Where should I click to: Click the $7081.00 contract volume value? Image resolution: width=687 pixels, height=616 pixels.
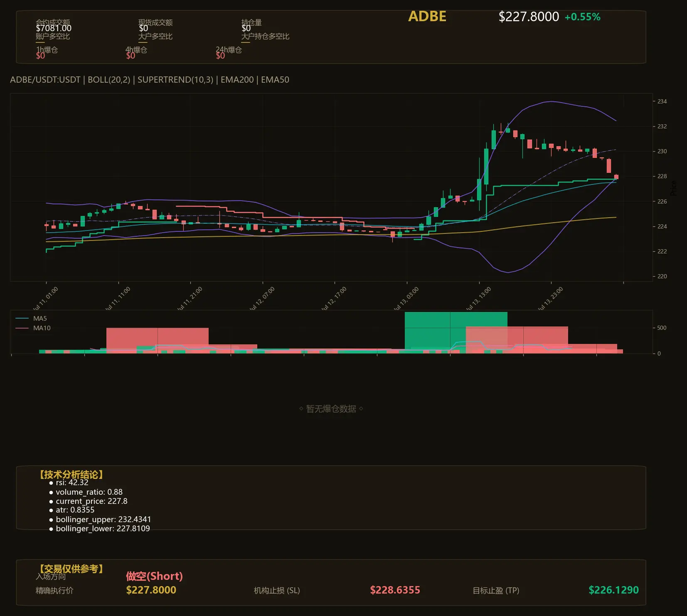54,28
